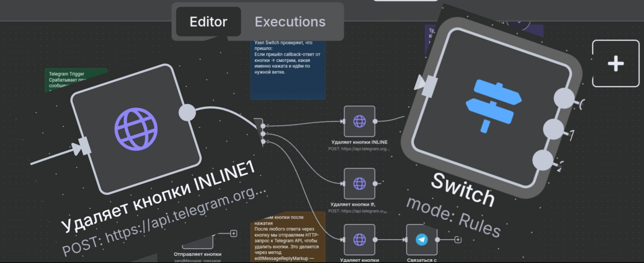The image size is (644, 263).
Task: Click small Switch output port labeled 1
Action: [263, 134]
